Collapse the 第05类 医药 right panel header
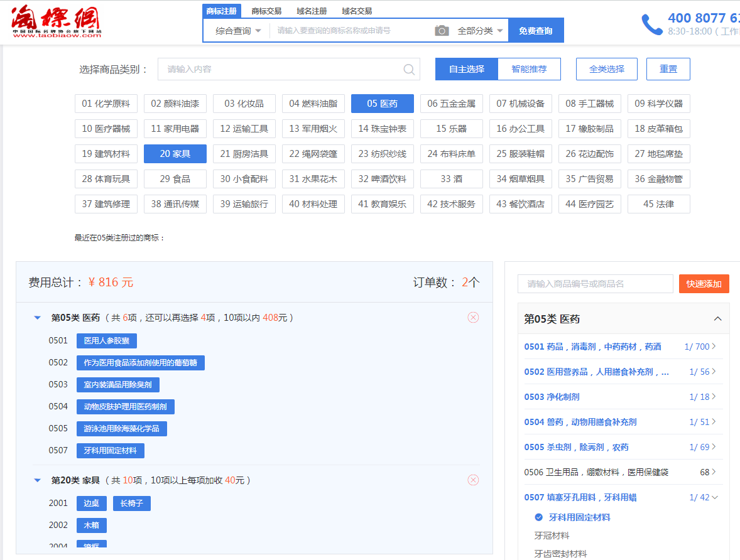Viewport: 740px width, 560px height. tap(717, 319)
